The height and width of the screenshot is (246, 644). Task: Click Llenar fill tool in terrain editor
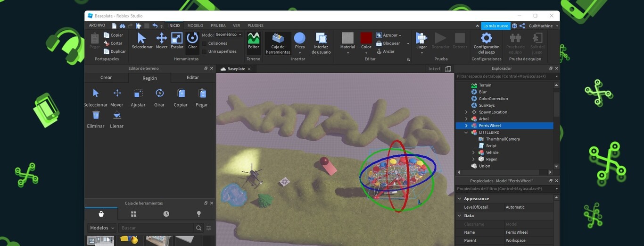117,119
